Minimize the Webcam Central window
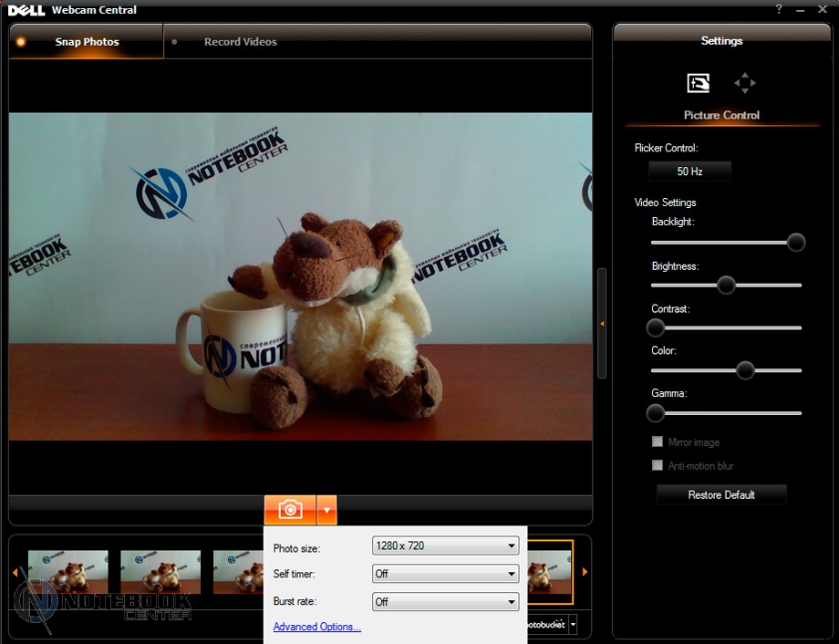 [x=803, y=9]
